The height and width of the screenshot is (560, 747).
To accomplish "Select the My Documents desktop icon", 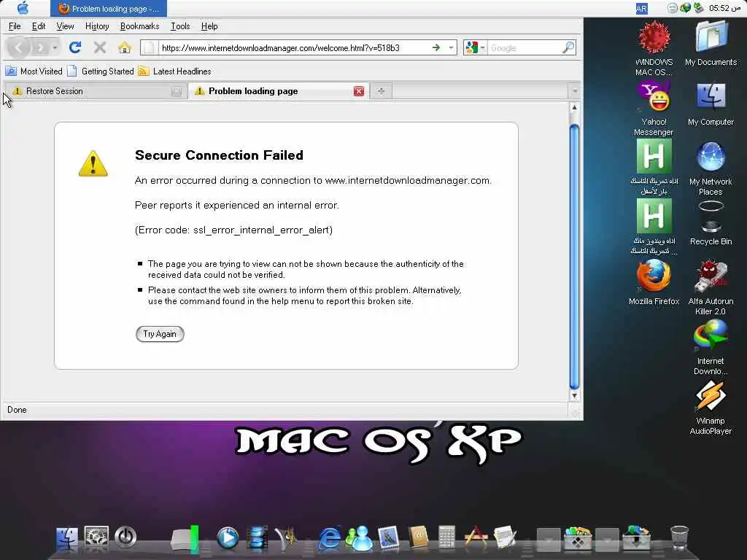I will [711, 43].
